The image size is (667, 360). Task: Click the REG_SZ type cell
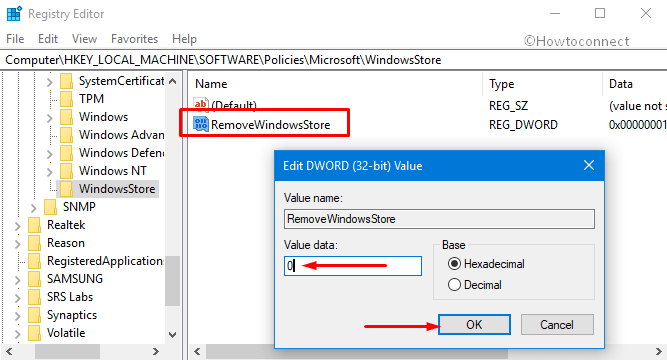[508, 106]
